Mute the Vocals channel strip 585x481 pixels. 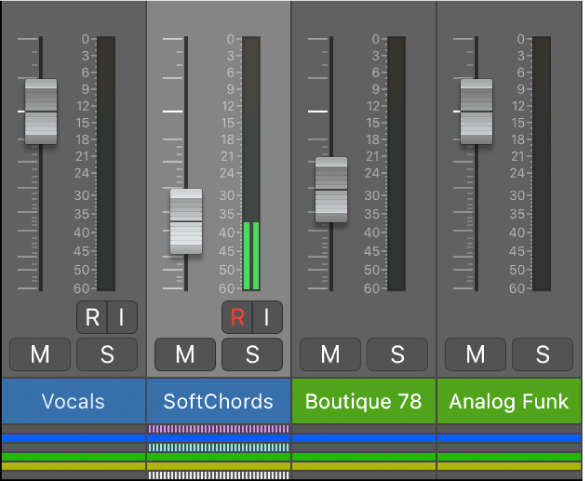pos(40,354)
